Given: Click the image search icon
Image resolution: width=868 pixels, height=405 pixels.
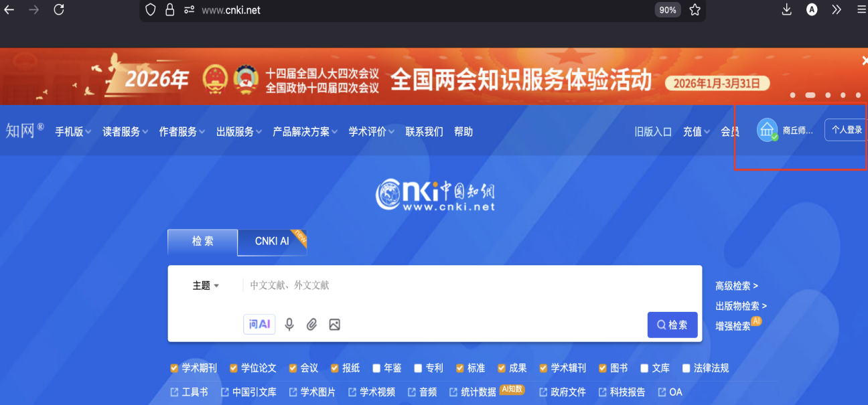Looking at the screenshot, I should (x=335, y=325).
